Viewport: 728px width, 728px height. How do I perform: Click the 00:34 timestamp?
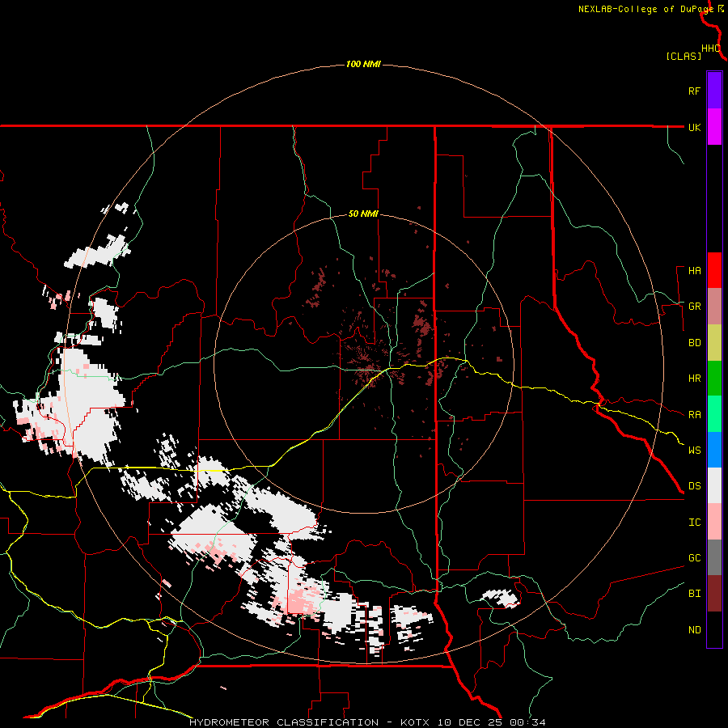tap(527, 722)
